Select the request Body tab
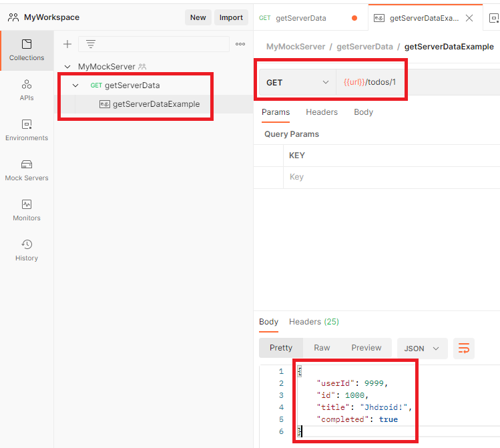The image size is (500, 448). pyautogui.click(x=363, y=112)
